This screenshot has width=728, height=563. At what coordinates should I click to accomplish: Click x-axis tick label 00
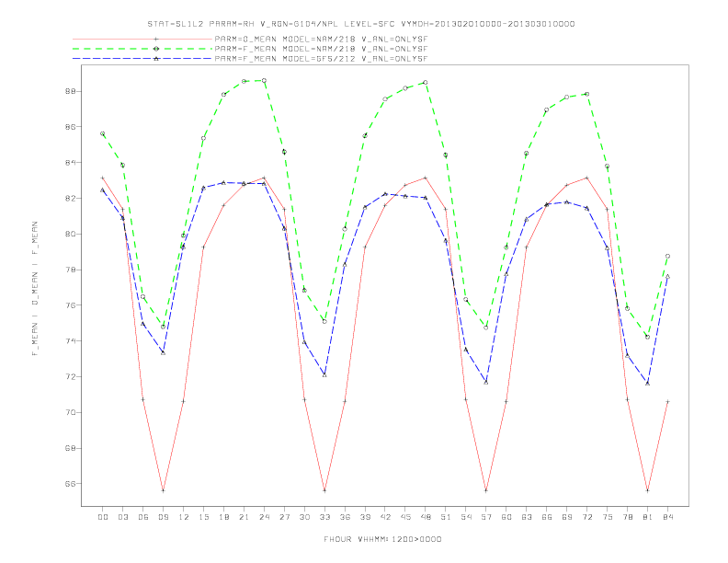point(103,517)
